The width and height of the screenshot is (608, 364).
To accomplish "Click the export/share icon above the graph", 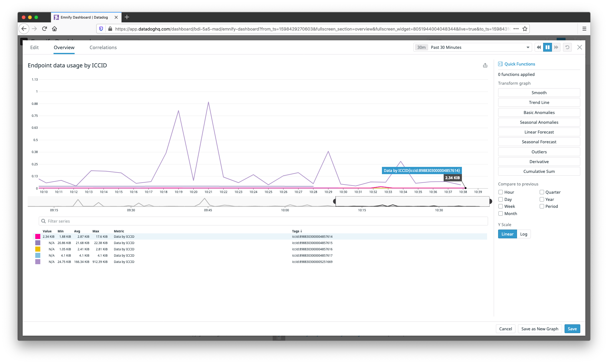I will [x=485, y=65].
